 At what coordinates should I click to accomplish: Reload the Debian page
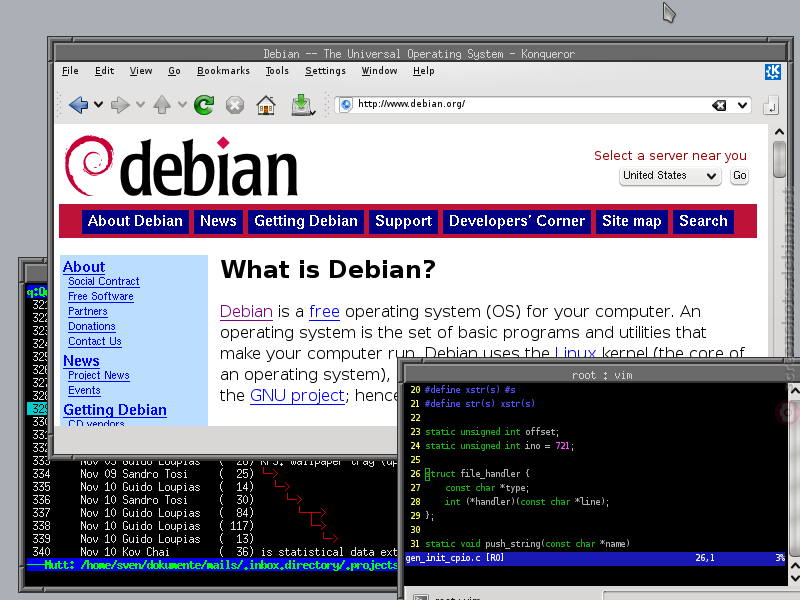coord(204,105)
